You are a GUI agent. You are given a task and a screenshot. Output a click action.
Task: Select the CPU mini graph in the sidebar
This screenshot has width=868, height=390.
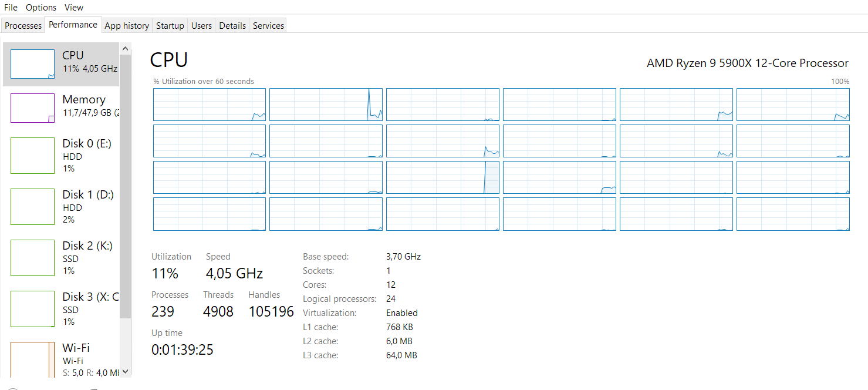click(33, 64)
